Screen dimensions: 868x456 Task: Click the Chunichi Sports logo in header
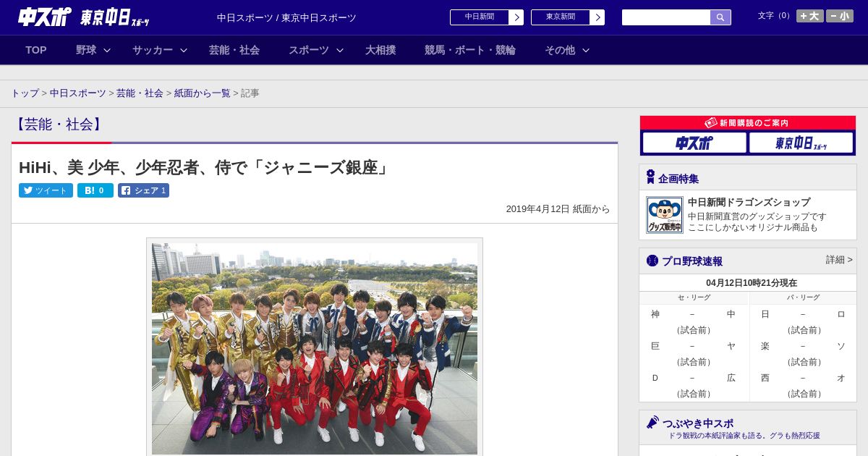[x=44, y=17]
